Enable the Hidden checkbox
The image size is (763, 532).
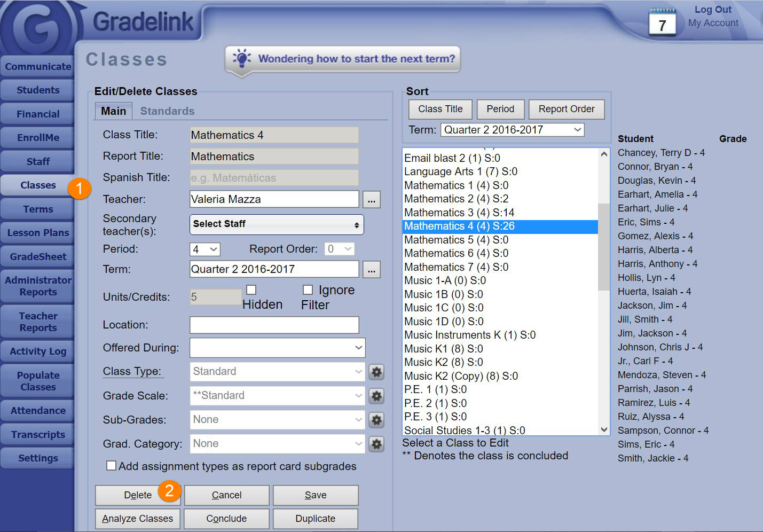point(251,290)
